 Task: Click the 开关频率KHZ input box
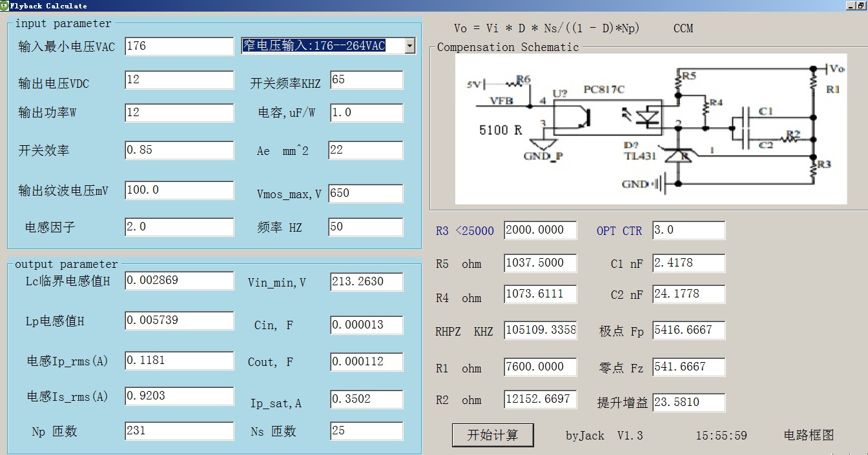366,80
